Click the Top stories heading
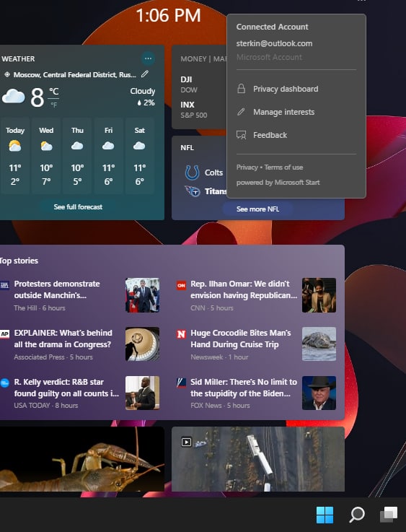406x532 pixels. 19,261
